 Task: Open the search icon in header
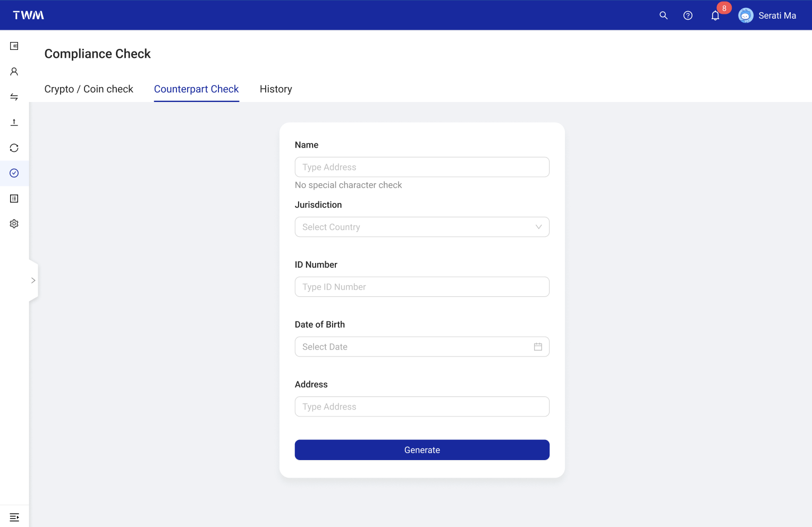[x=663, y=15]
